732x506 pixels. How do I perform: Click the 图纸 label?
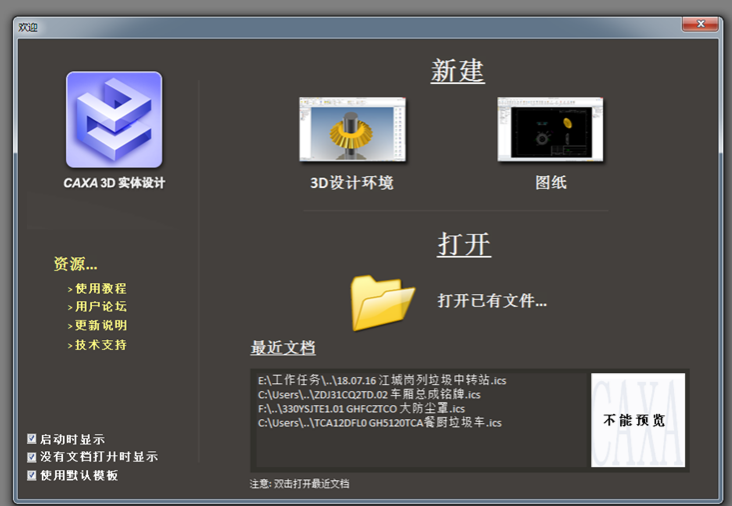click(551, 183)
